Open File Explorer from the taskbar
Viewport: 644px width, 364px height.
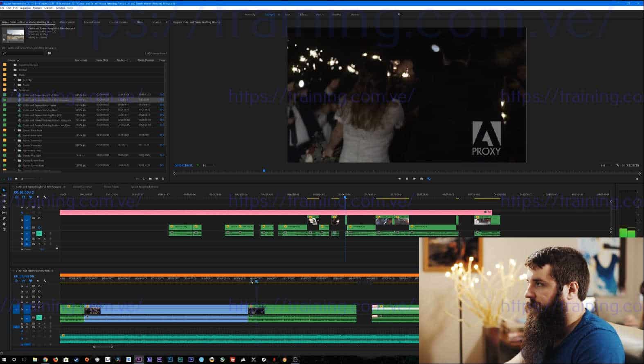(x=35, y=360)
